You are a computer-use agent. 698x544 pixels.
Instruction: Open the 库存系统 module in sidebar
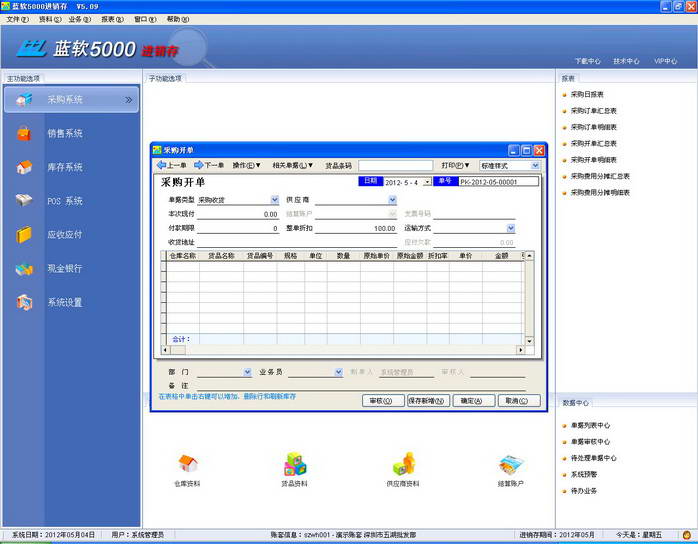[65, 167]
